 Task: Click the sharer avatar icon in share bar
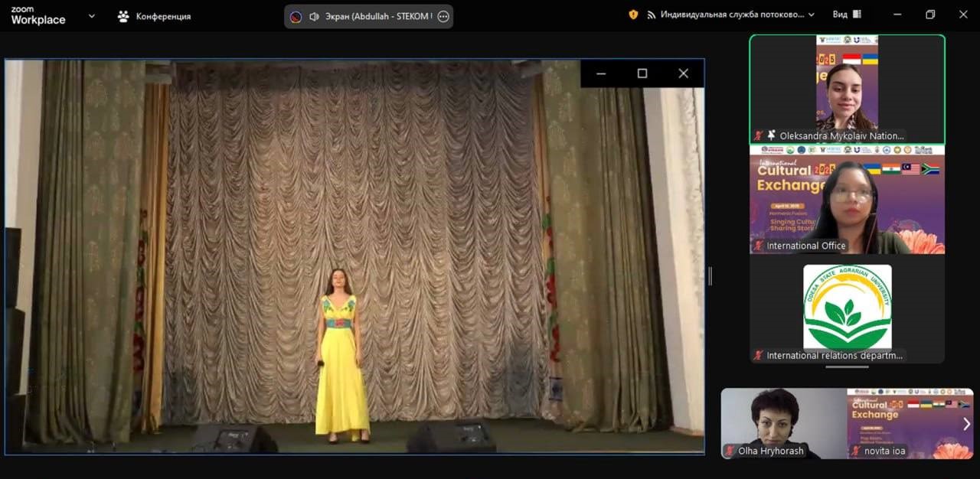pos(296,16)
